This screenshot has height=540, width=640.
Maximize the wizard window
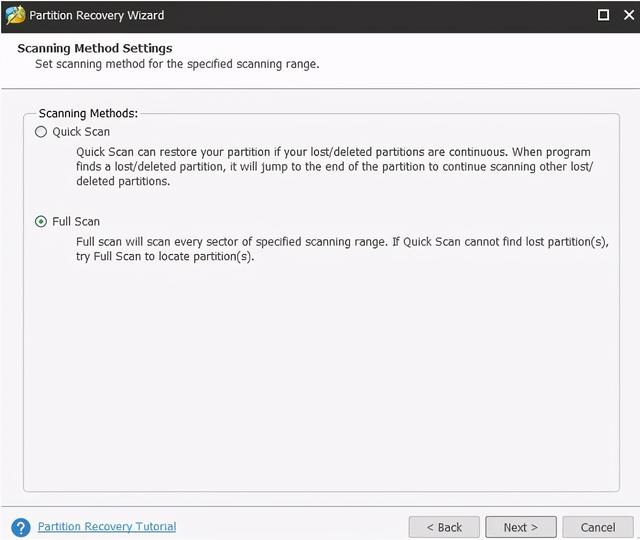(x=603, y=15)
